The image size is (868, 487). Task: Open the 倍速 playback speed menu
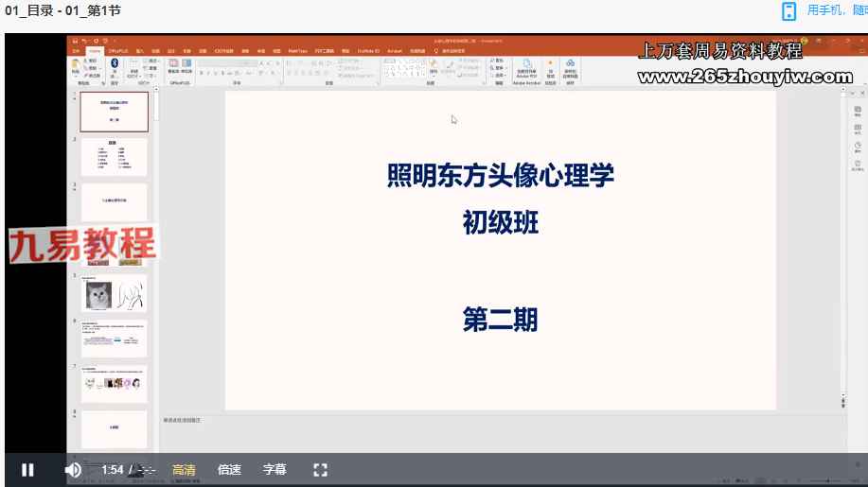[229, 469]
